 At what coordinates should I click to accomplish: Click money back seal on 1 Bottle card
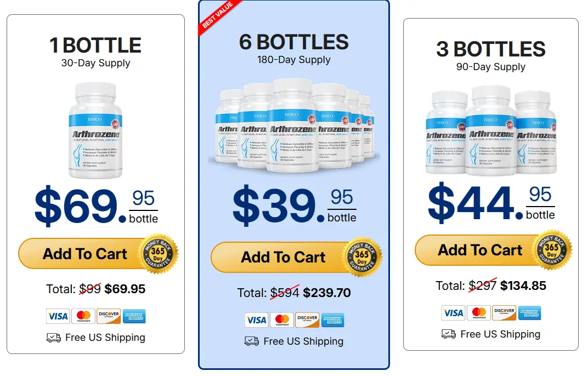coord(158,254)
